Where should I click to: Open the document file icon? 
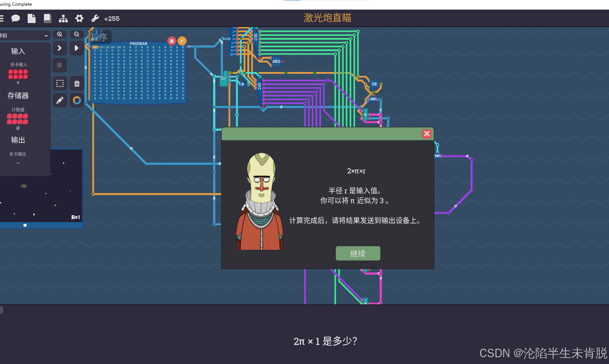pos(32,18)
